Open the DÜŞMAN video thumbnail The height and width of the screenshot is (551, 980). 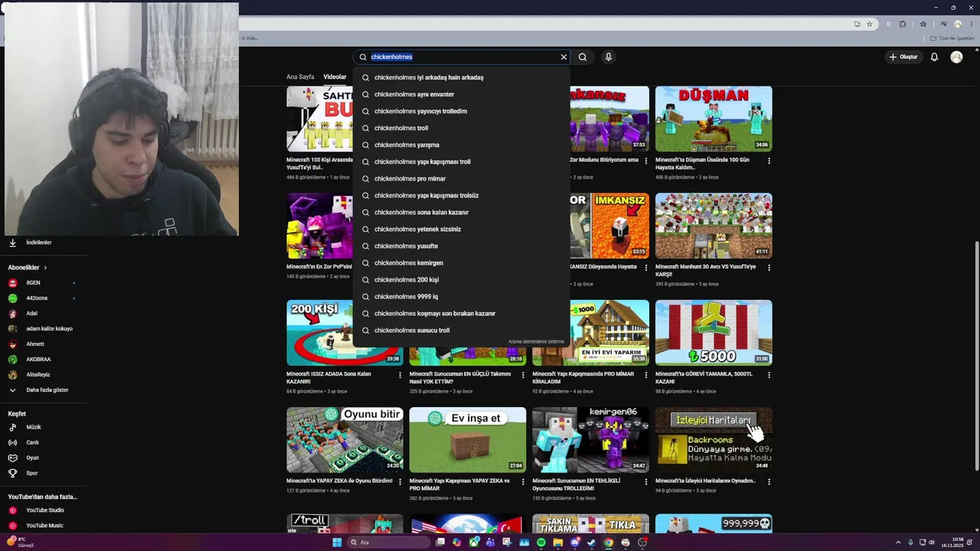click(x=714, y=119)
